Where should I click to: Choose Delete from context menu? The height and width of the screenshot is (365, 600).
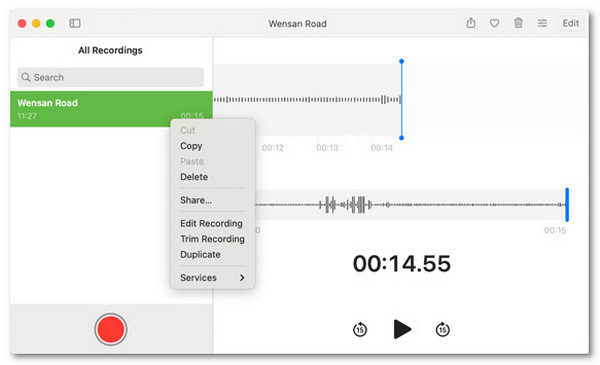(x=194, y=177)
